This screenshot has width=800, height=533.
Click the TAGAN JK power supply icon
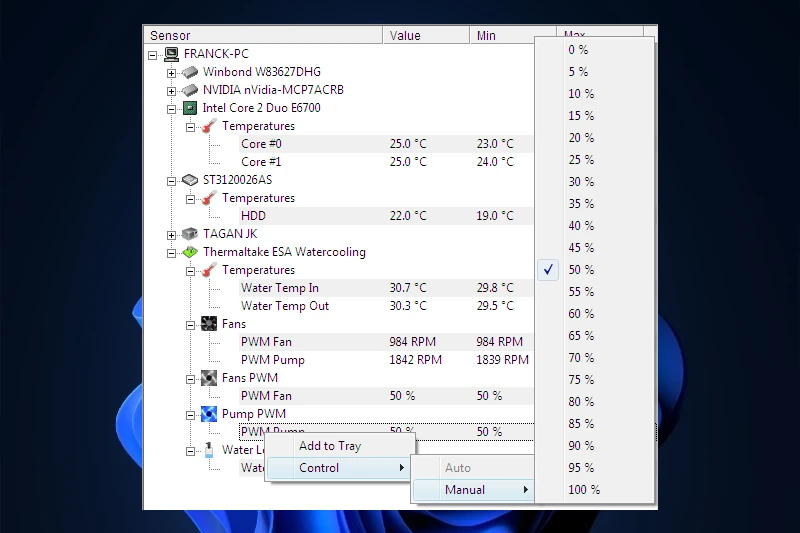(x=190, y=234)
